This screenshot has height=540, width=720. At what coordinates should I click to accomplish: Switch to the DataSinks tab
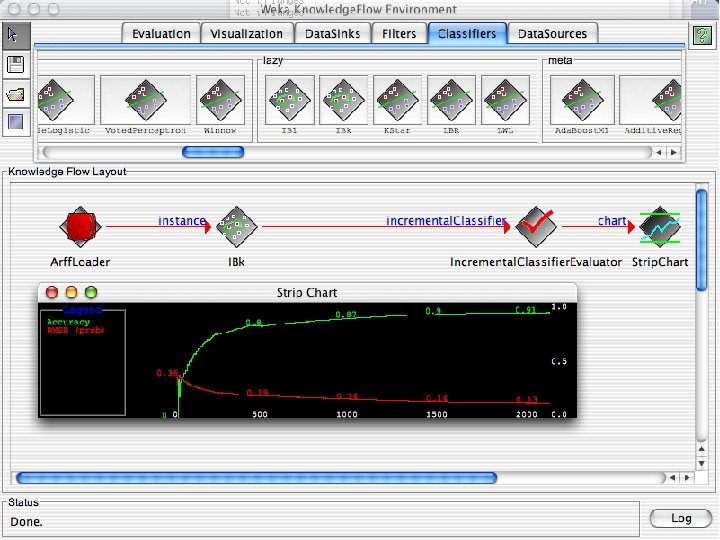(x=332, y=34)
